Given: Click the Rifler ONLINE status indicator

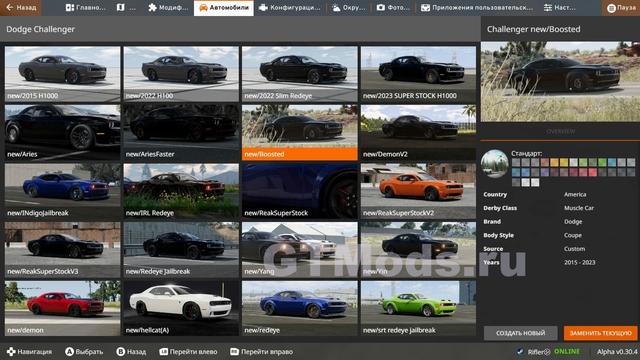Looking at the screenshot, I should (548, 351).
